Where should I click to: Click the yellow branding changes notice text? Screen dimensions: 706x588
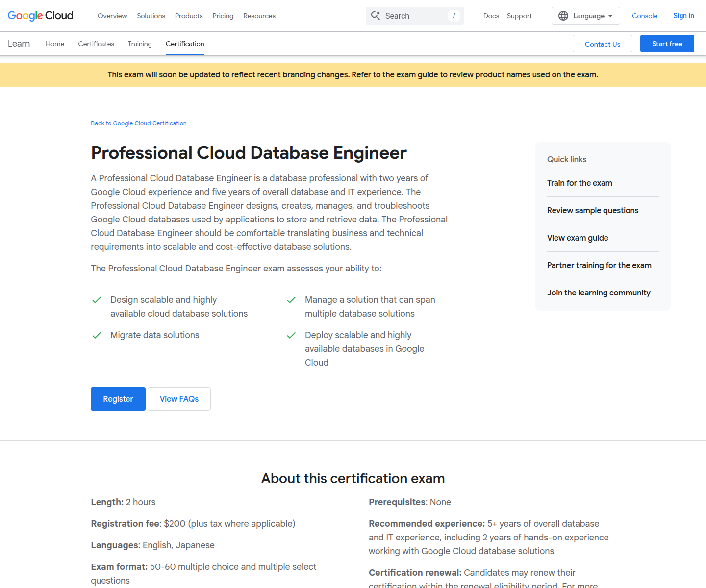pos(353,75)
